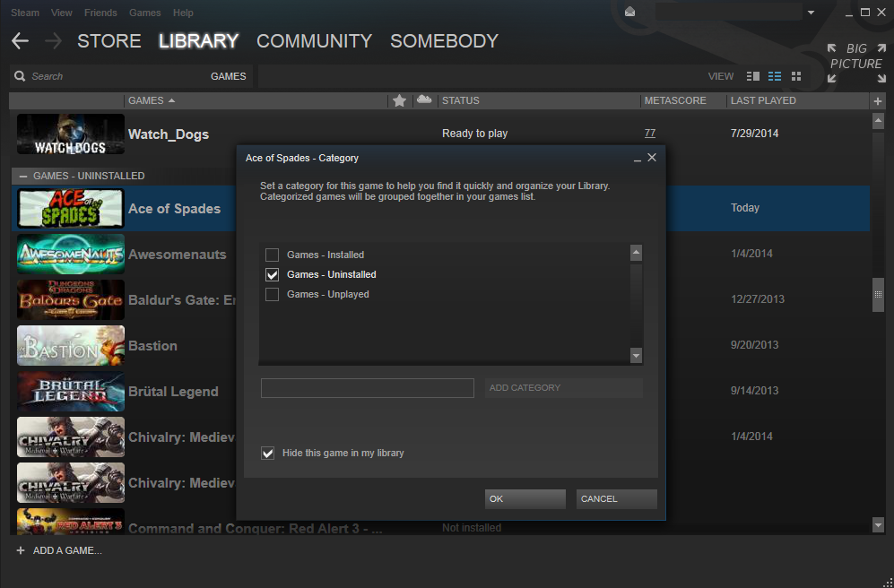894x588 pixels.
Task: Confirm the category dialog with OK
Action: click(525, 499)
